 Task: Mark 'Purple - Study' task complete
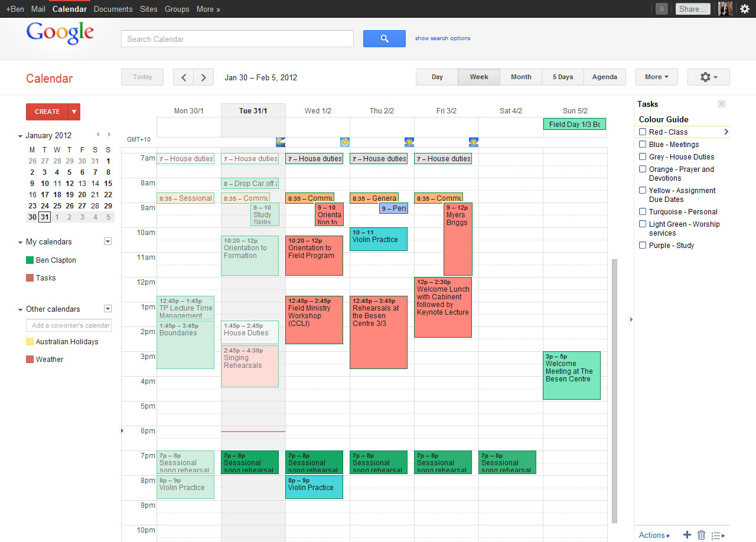tap(643, 246)
